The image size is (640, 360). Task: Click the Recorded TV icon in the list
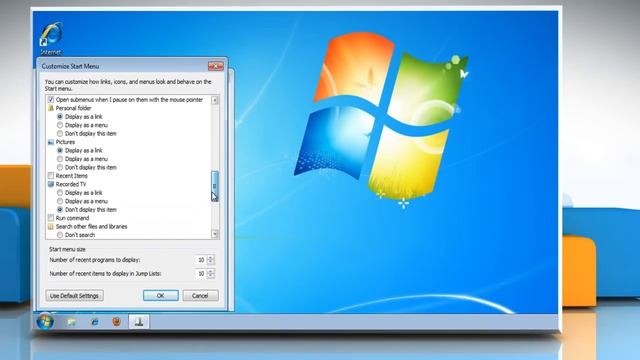[51, 184]
